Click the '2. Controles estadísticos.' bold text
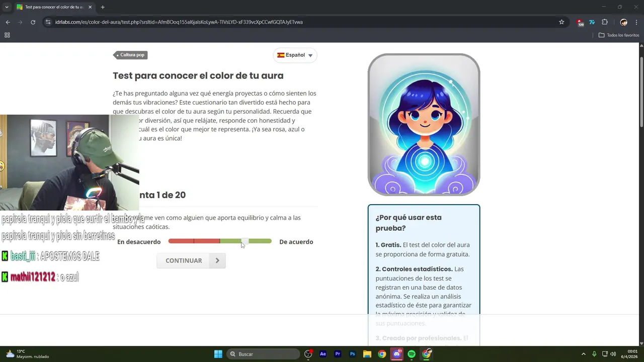 pos(414,269)
